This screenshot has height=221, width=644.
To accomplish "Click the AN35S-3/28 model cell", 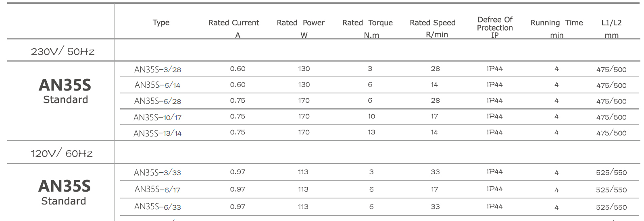I will click(x=158, y=69).
